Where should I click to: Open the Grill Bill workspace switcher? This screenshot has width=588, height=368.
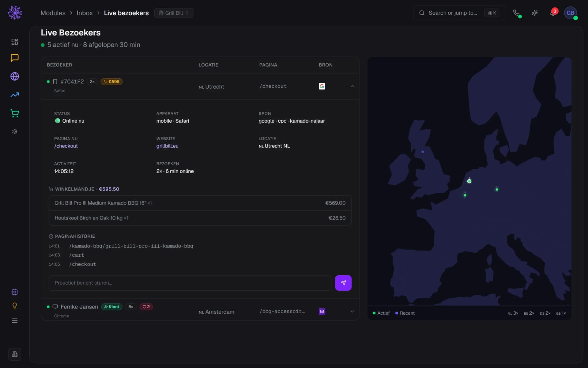[174, 13]
